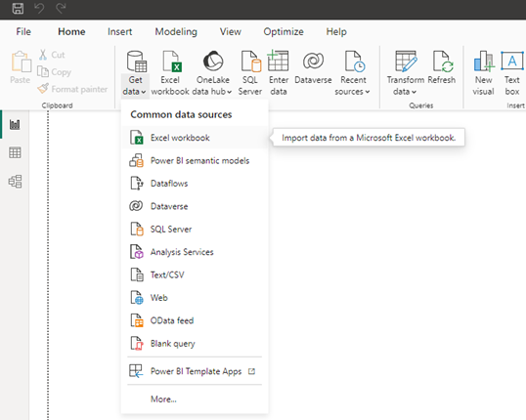The width and height of the screenshot is (526, 420).
Task: Expand OneLake data hub dropdown
Action: pos(229,92)
